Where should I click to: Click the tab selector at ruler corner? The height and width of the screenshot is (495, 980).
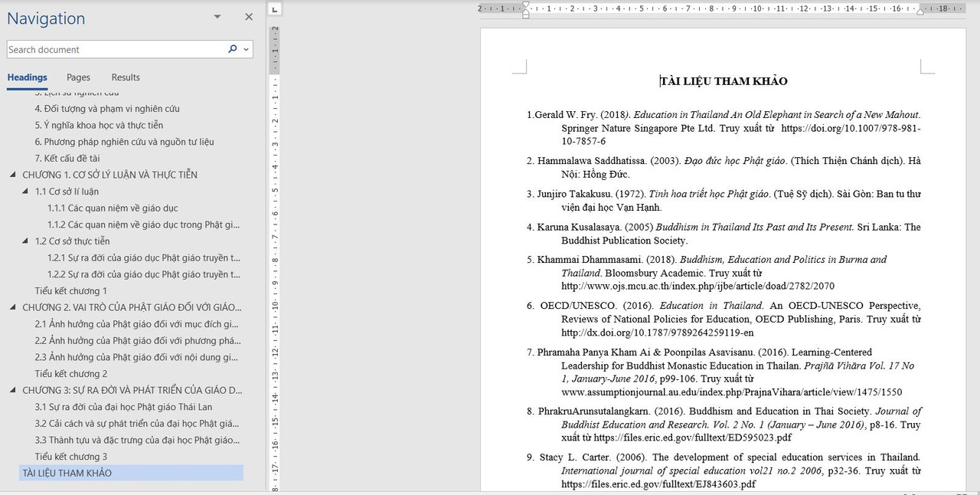click(276, 9)
